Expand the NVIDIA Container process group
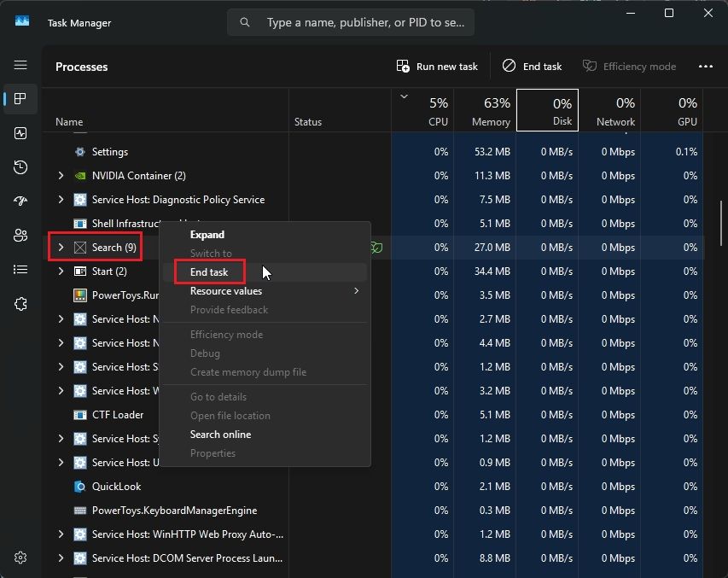 coord(60,175)
